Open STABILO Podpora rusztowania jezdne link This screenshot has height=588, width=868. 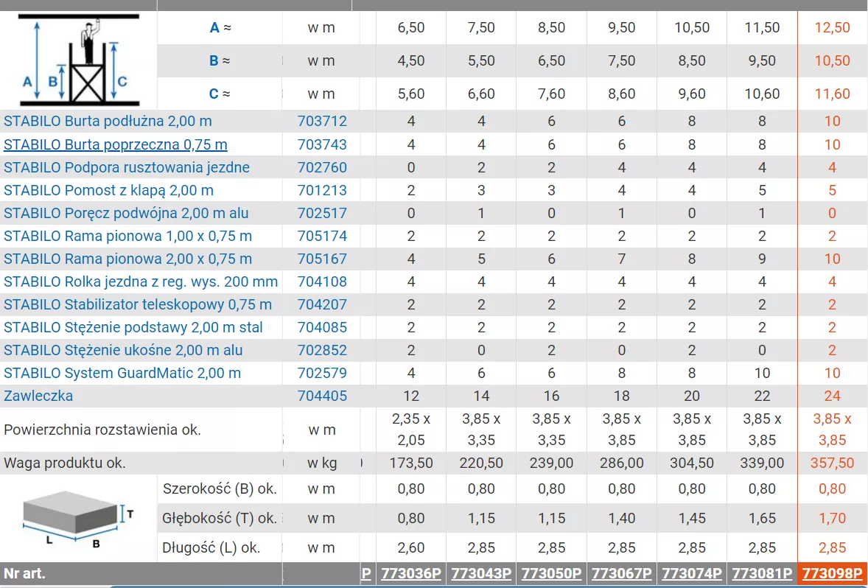coord(127,167)
